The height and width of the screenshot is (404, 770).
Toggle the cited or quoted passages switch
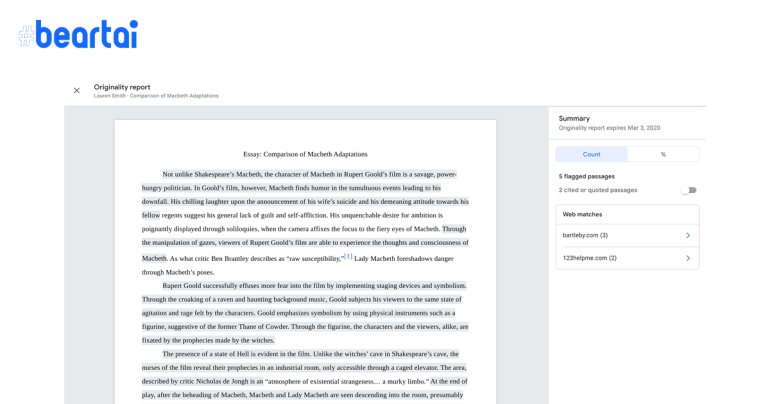[688, 189]
